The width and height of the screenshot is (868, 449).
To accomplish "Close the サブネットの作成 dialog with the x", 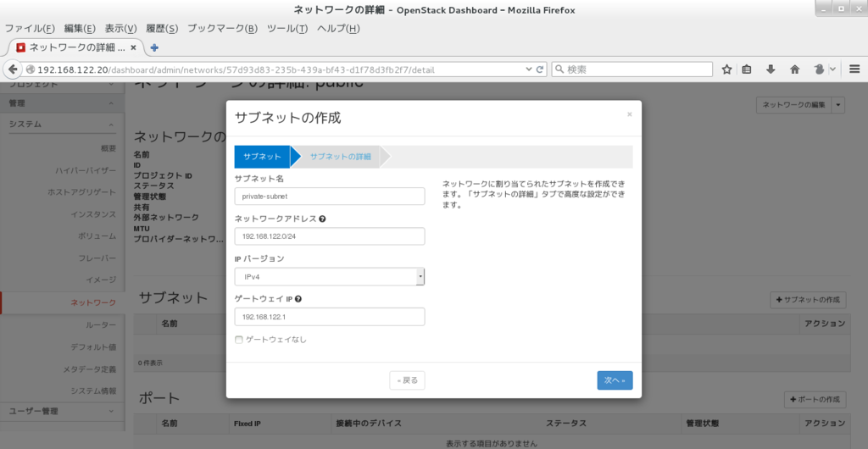I will pyautogui.click(x=630, y=114).
